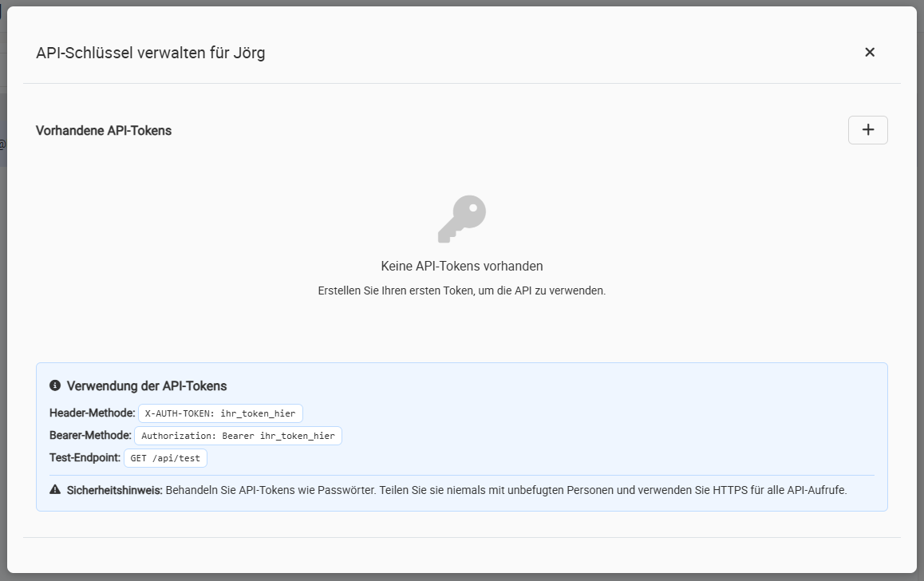Select the Authorization Bearer code snippet
This screenshot has height=581, width=924.
tap(239, 436)
